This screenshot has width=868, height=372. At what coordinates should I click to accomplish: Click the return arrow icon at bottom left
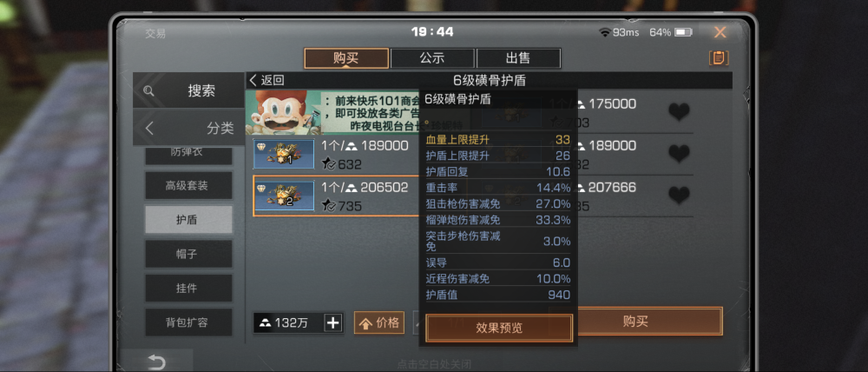[156, 362]
